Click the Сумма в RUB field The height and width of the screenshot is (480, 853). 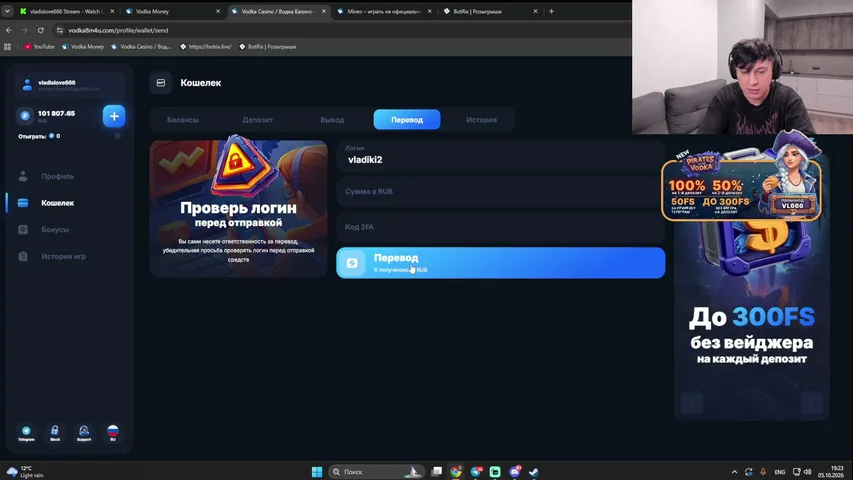pyautogui.click(x=500, y=192)
